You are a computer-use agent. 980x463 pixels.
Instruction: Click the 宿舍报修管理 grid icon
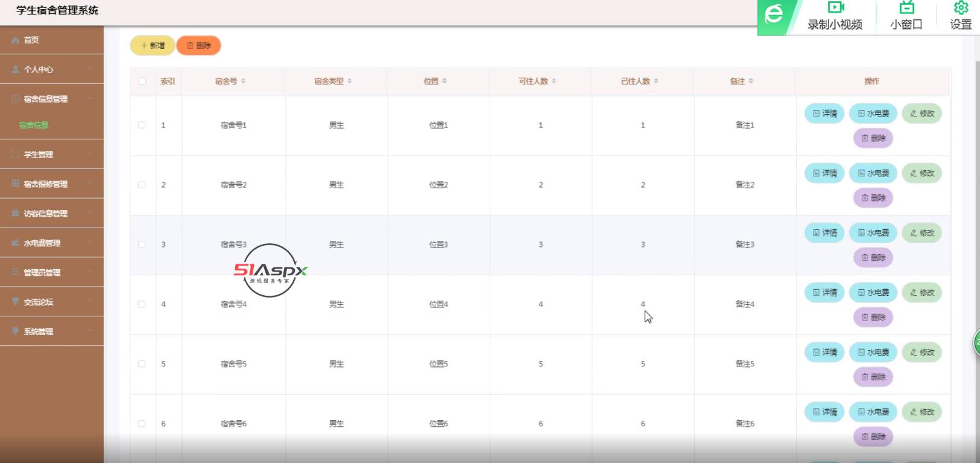click(16, 184)
